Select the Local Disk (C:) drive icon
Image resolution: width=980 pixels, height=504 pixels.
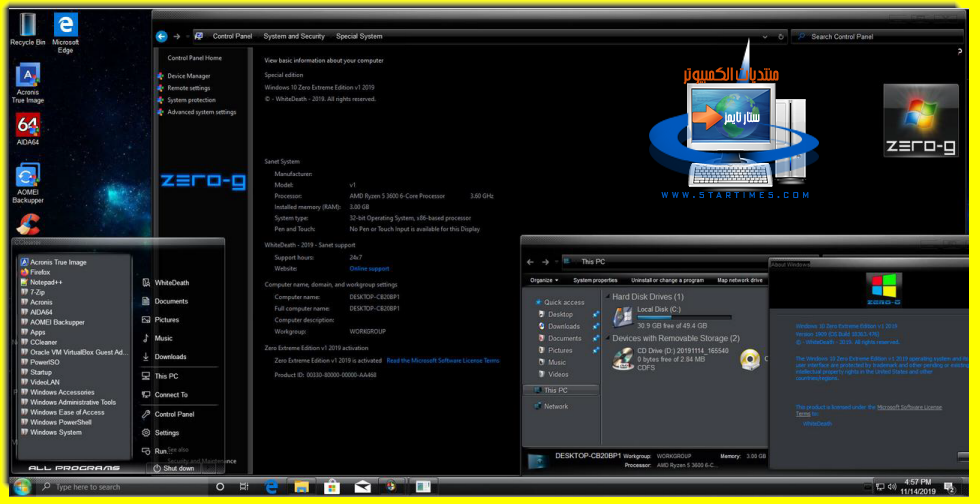622,317
